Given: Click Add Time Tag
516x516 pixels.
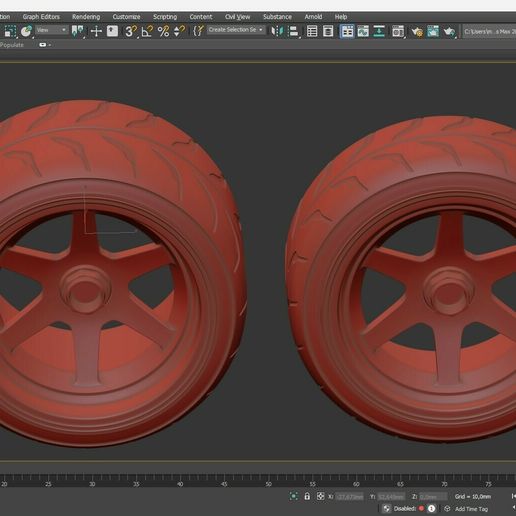Looking at the screenshot, I should coord(471,509).
